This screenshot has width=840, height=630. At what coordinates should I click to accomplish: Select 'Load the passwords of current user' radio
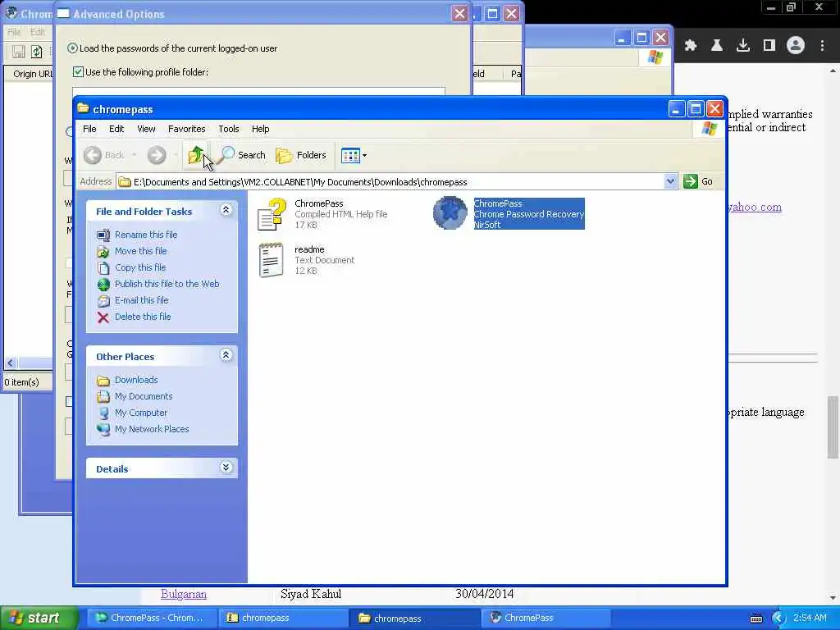[x=72, y=48]
